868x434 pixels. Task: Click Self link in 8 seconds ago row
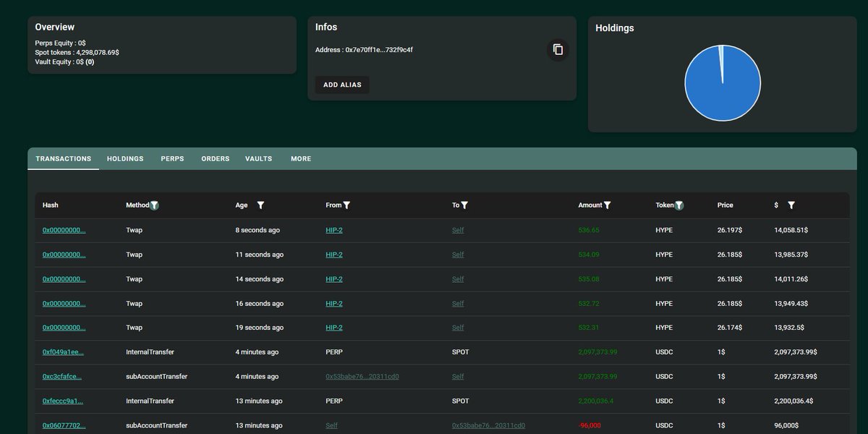[458, 230]
